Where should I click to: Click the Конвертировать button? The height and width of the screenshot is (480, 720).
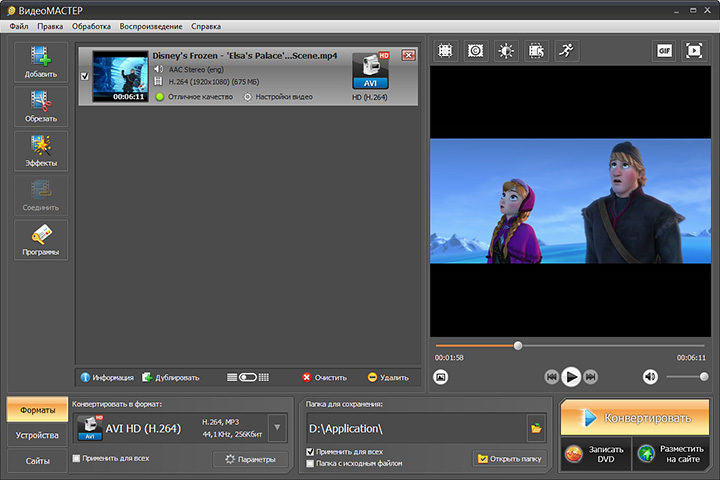click(x=635, y=418)
